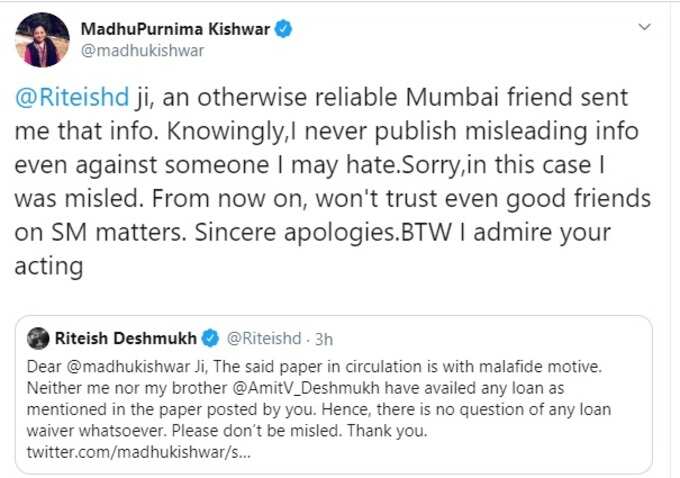Open MadhuPurnima Kishwar's profile avatar

(x=42, y=40)
